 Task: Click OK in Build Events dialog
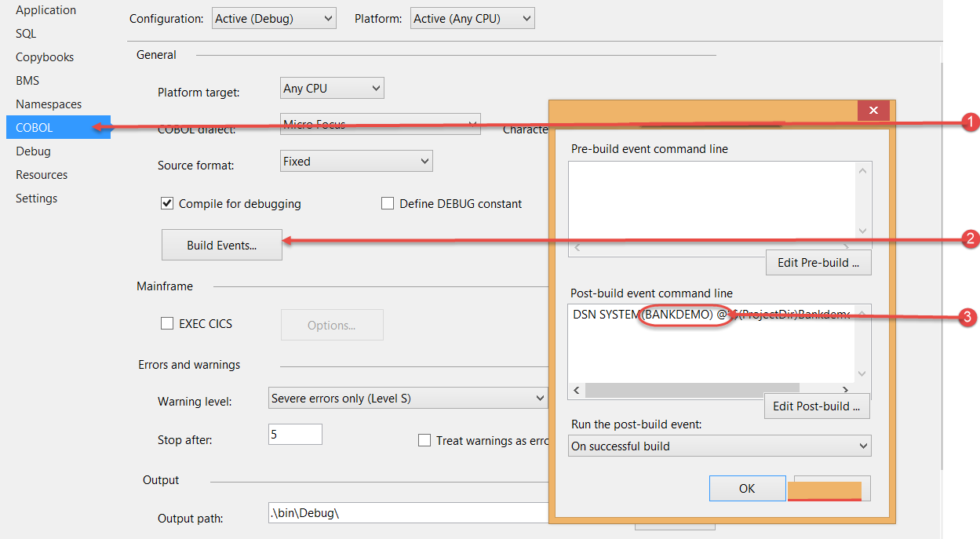click(747, 488)
